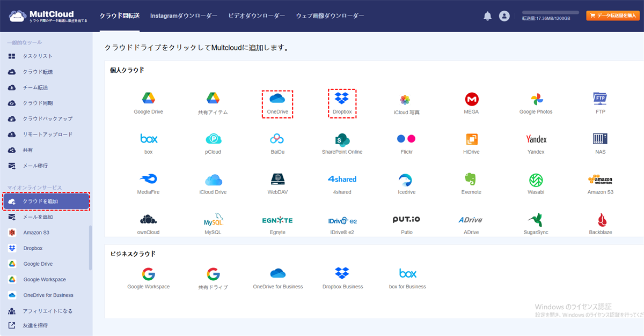Select the Evernote elephant icon
This screenshot has width=644, height=336.
click(x=471, y=180)
